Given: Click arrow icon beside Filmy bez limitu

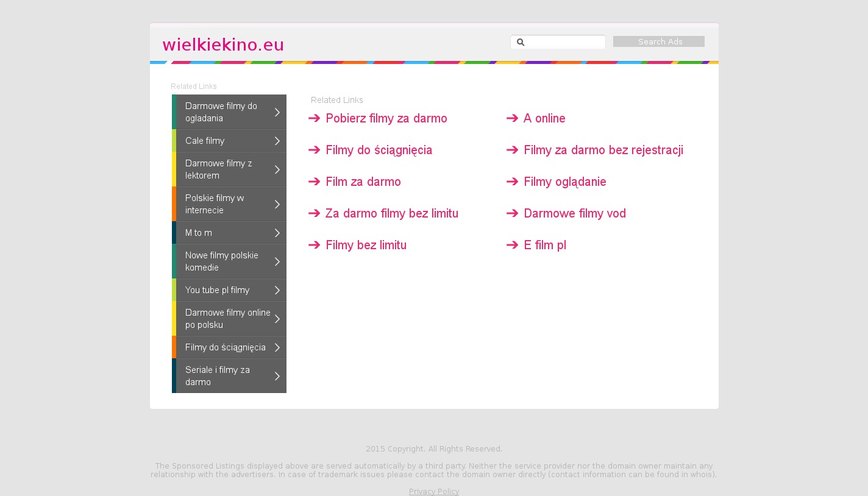Looking at the screenshot, I should pyautogui.click(x=314, y=245).
